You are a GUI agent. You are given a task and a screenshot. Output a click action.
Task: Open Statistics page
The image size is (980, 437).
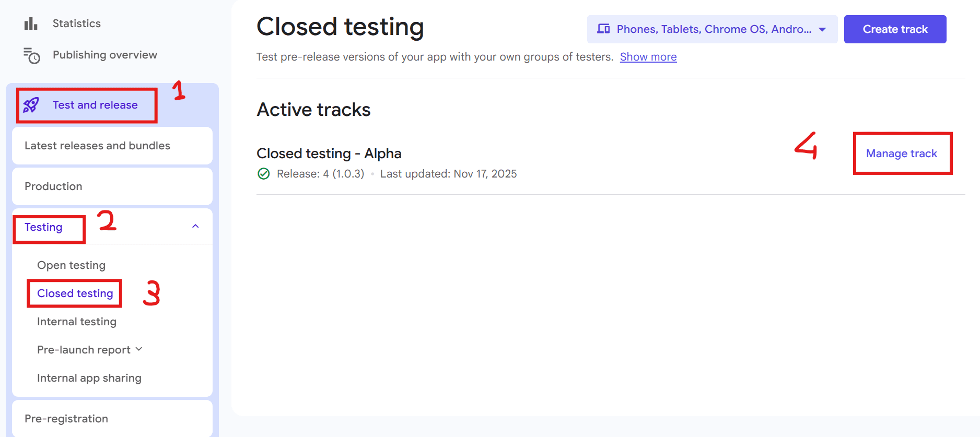[x=76, y=23]
